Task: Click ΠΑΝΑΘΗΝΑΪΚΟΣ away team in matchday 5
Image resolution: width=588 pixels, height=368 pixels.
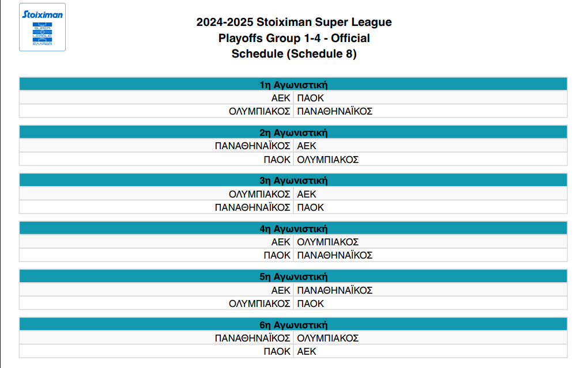Action: pyautogui.click(x=335, y=290)
